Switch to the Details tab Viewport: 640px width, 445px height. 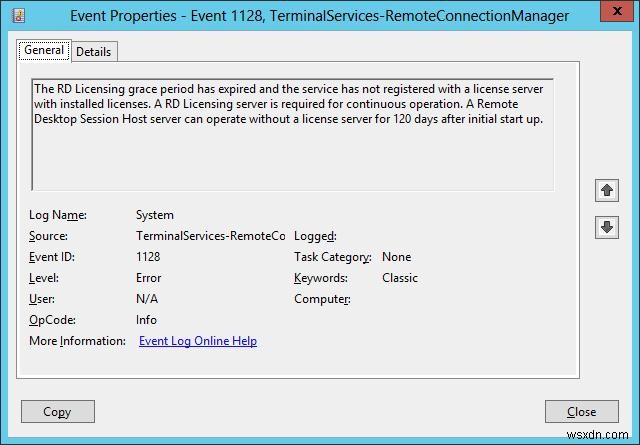(94, 51)
